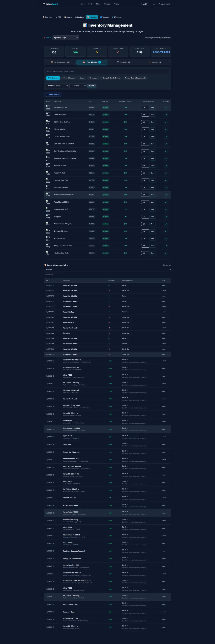The width and height of the screenshot is (215, 644).
Task: Focus the Scan Barcode or Search Product field
Action: click(x=107, y=72)
